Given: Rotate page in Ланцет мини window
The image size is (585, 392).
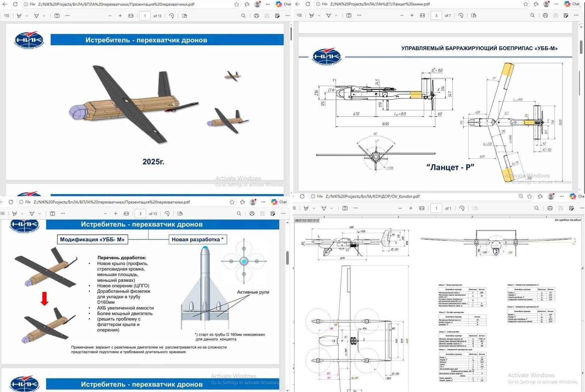Looking at the screenshot, I should coord(461,15).
